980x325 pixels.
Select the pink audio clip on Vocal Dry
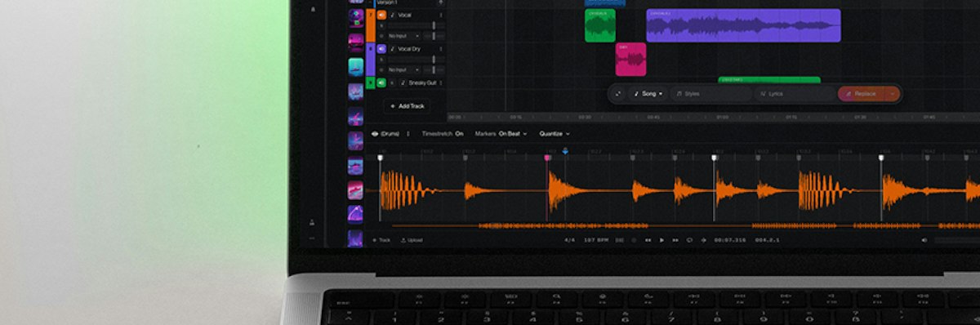[x=630, y=60]
